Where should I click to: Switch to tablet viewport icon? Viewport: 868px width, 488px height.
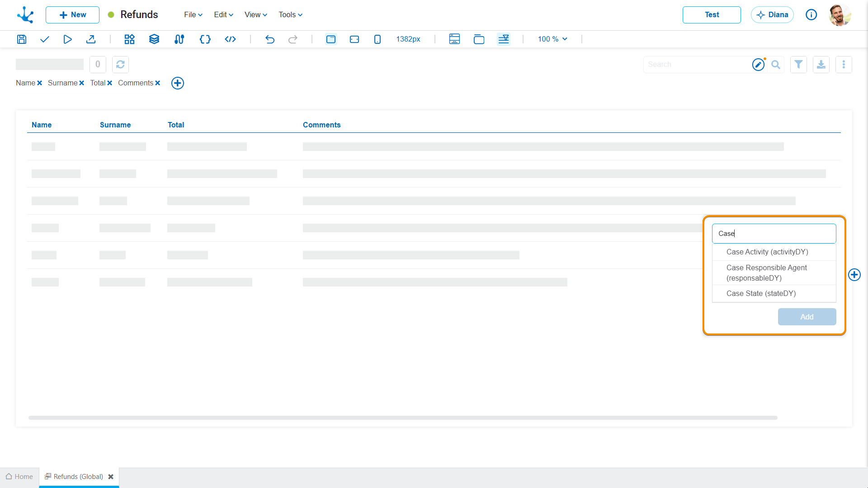[354, 39]
